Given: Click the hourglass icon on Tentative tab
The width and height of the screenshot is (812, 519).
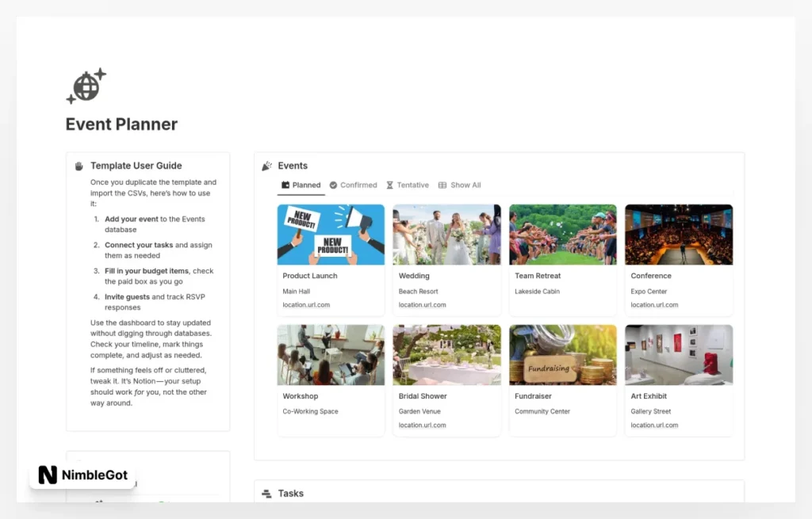Looking at the screenshot, I should 389,185.
